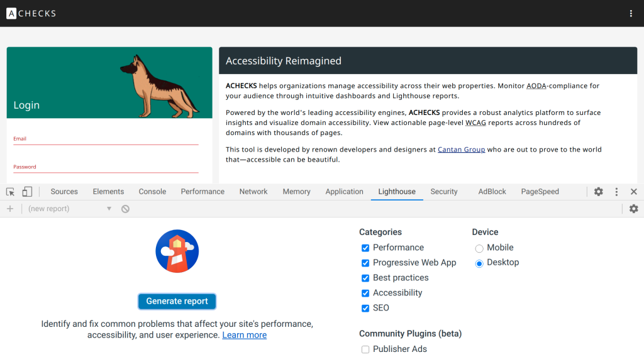Viewport: 644px width, 362px height.
Task: Switch to the AdBlock tab
Action: pos(492,192)
